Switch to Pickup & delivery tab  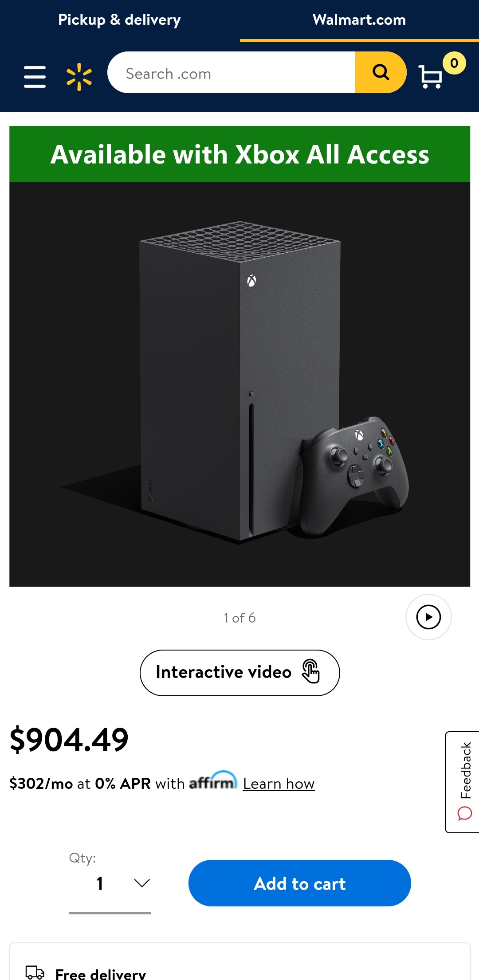120,20
